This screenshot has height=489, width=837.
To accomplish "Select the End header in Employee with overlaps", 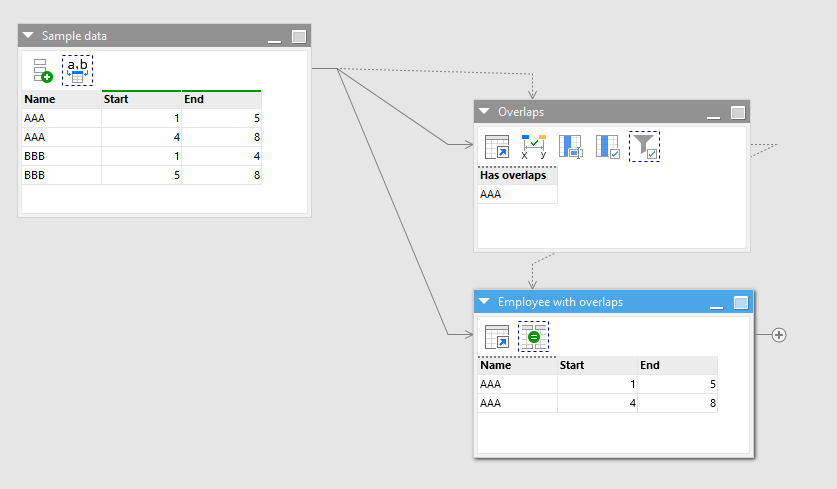I will 676,366.
